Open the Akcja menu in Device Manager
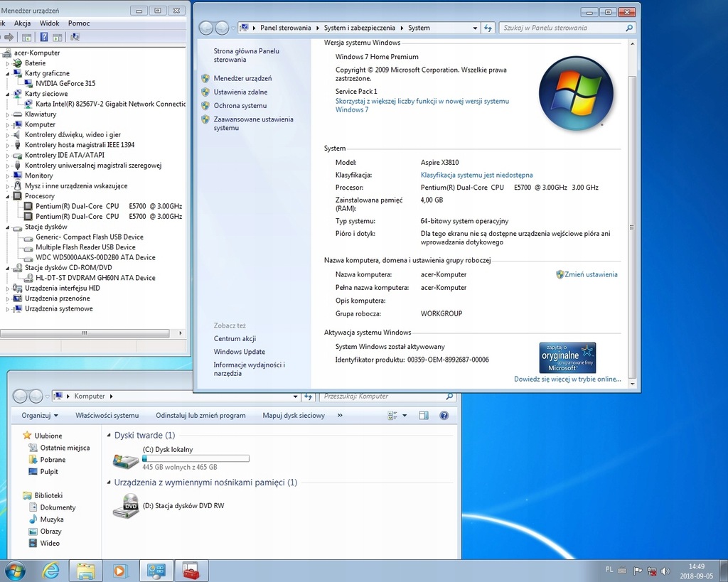 pyautogui.click(x=22, y=23)
